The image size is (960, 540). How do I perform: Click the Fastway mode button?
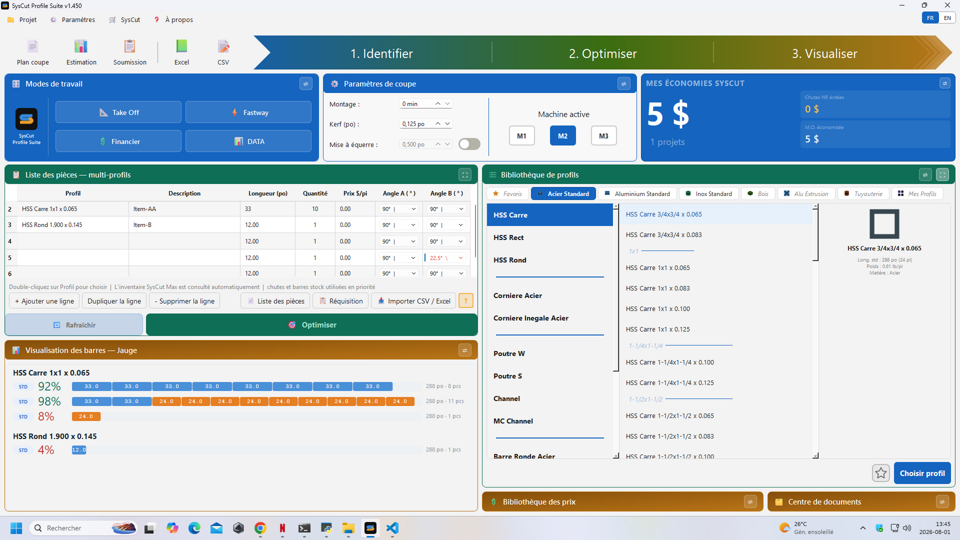249,112
